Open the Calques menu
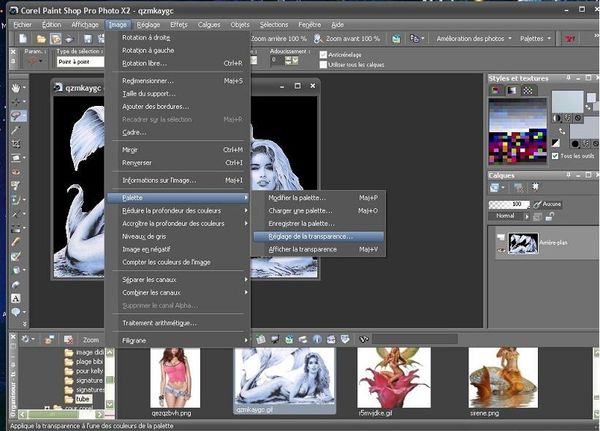The height and width of the screenshot is (431, 600). 209,25
